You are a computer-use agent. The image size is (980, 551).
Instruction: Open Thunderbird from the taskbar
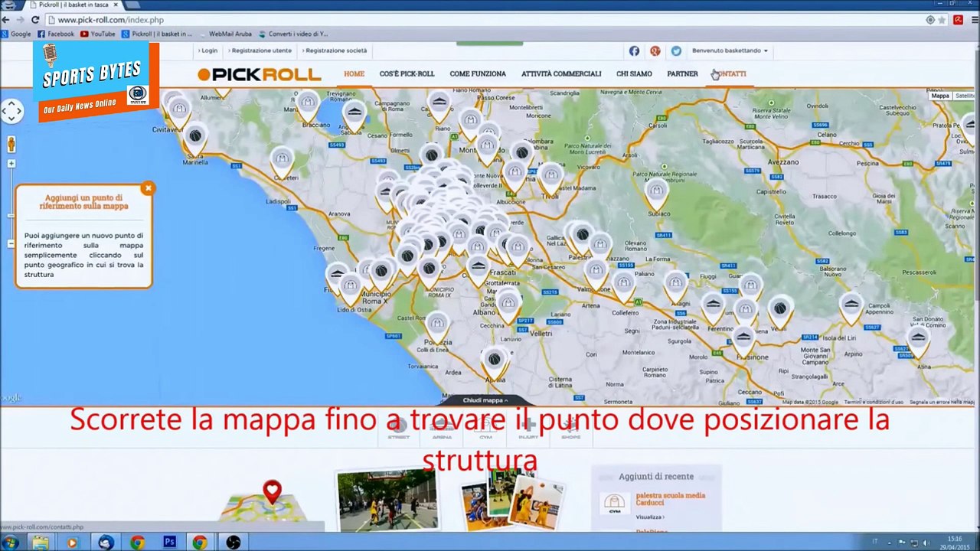click(106, 543)
